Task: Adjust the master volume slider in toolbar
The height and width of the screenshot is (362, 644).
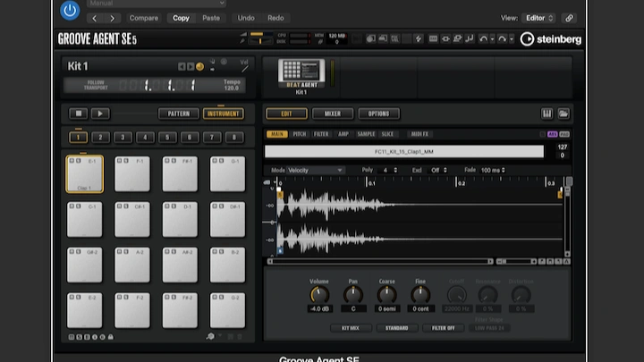Action: [x=261, y=35]
